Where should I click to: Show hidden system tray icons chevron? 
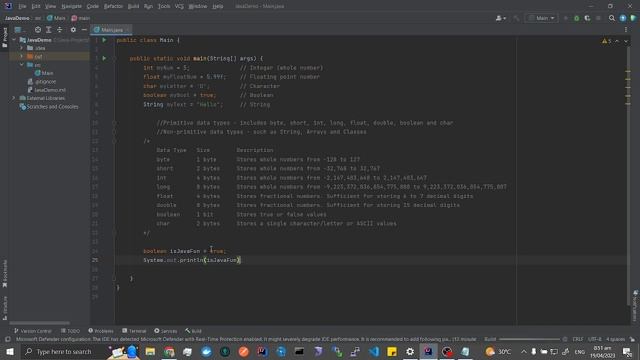point(524,351)
